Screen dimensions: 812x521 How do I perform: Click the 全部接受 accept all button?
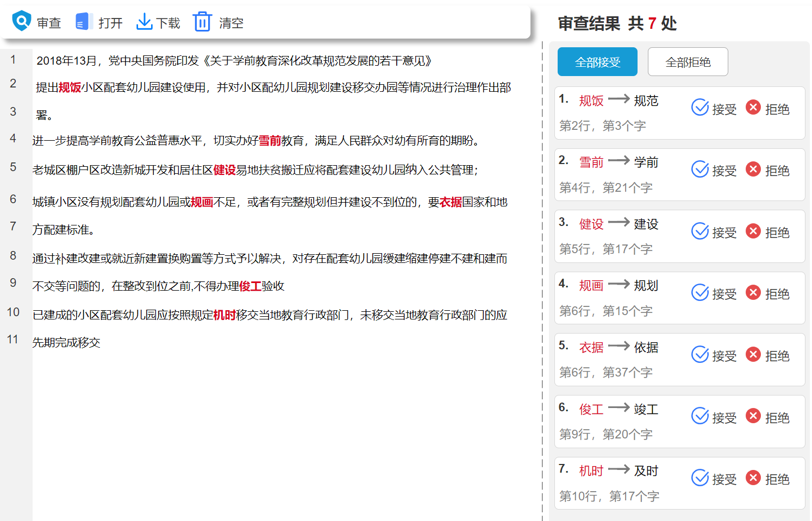pos(597,62)
